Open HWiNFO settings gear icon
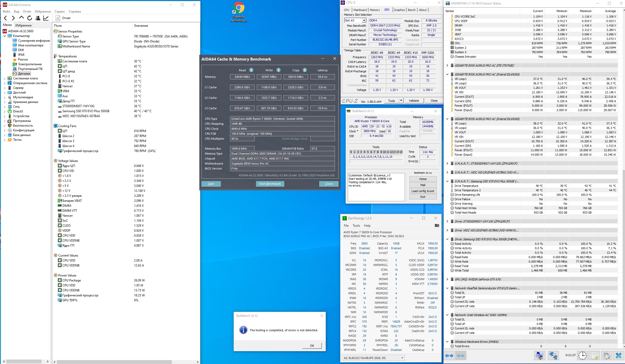This screenshot has height=364, width=625. pyautogui.click(x=606, y=355)
